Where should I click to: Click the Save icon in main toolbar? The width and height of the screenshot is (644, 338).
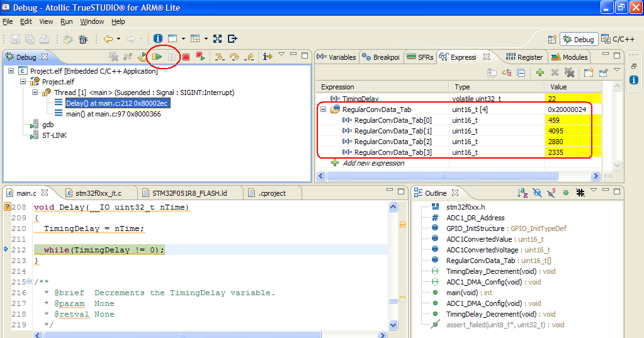16,39
